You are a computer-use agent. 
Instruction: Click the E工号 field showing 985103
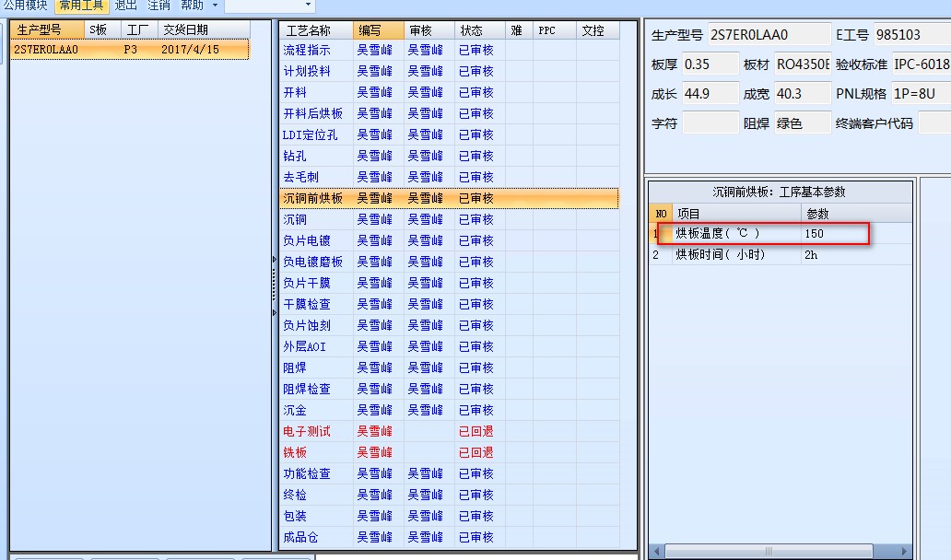(912, 35)
